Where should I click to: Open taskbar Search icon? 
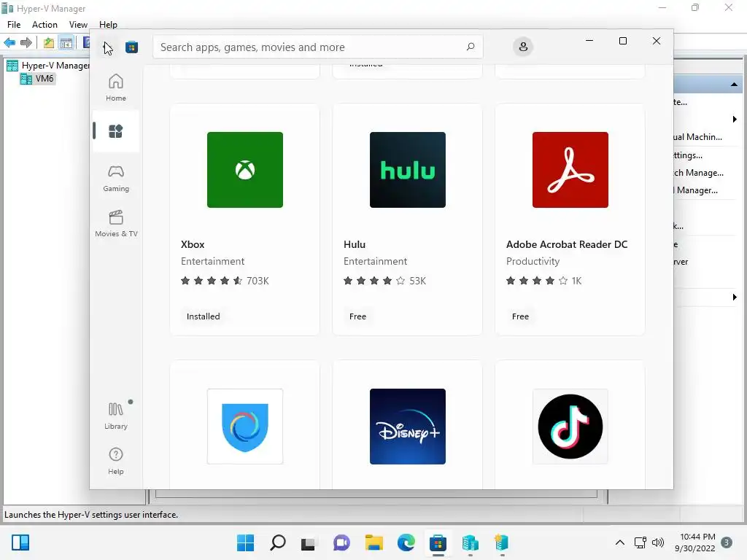point(278,542)
